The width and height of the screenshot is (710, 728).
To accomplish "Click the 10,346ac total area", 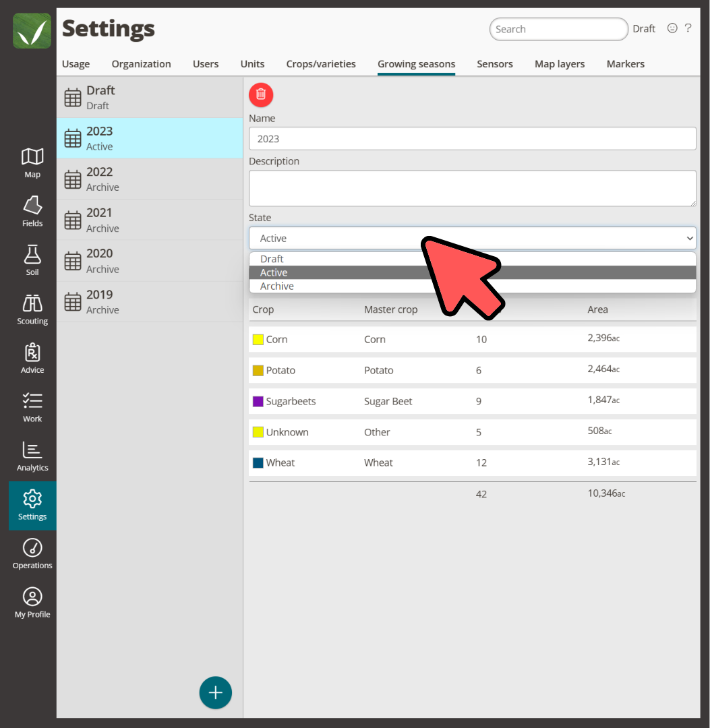I will point(606,493).
